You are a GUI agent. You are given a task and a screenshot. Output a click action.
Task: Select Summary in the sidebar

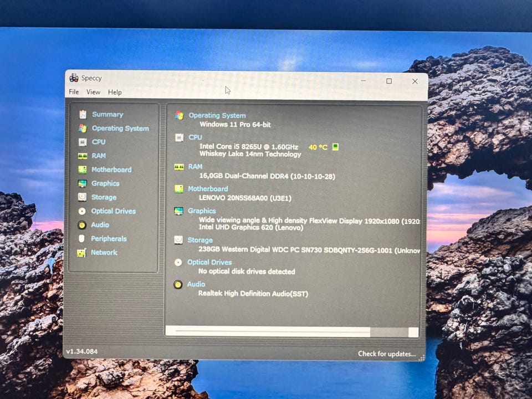[x=108, y=114]
